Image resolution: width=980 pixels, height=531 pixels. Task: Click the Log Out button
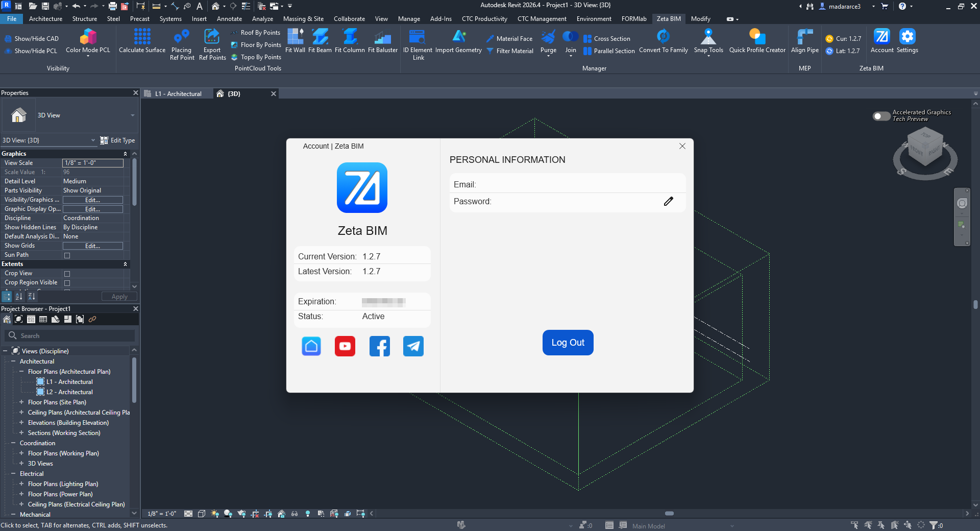(x=568, y=343)
